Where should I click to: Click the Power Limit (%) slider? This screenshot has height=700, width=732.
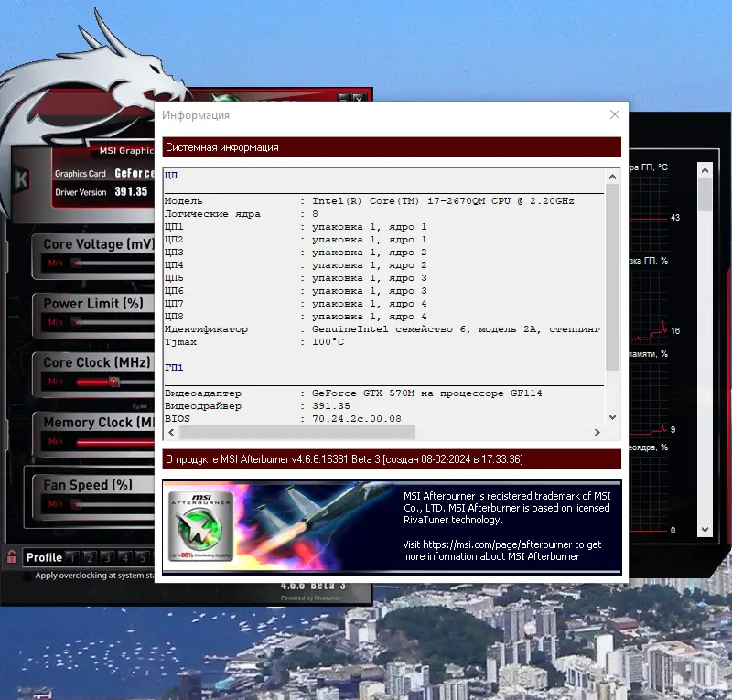click(113, 322)
